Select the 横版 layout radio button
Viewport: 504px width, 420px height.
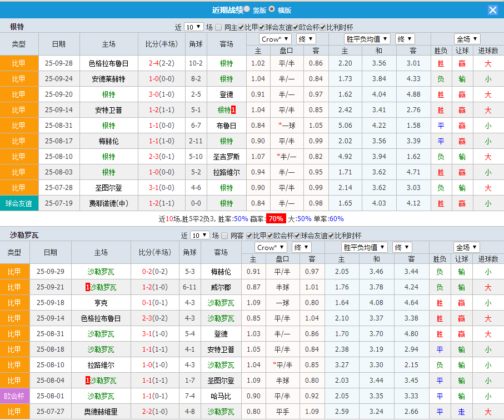272,9
